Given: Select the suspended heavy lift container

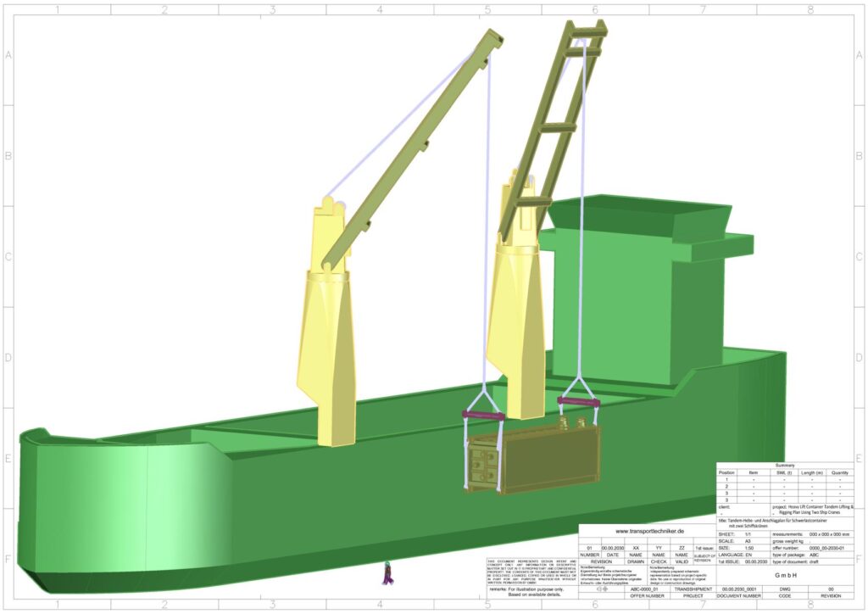Looking at the screenshot, I should click(534, 460).
